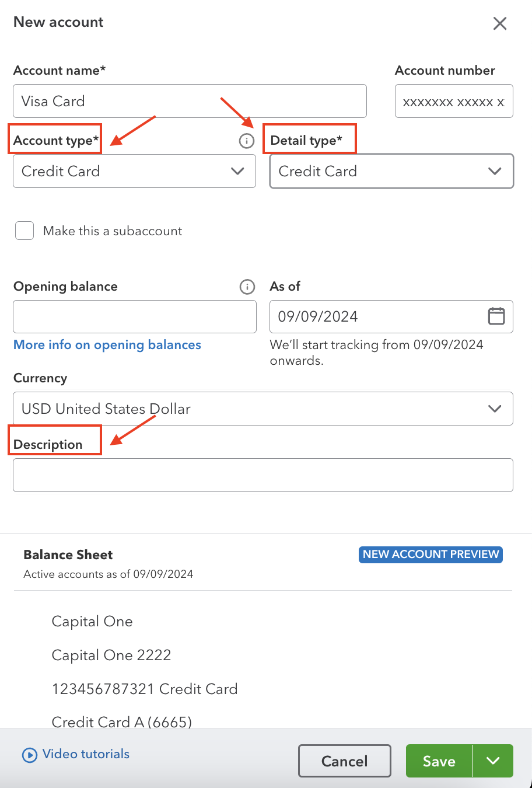Click the As of date field
Viewport: 532px width, 788px height.
[x=391, y=316]
